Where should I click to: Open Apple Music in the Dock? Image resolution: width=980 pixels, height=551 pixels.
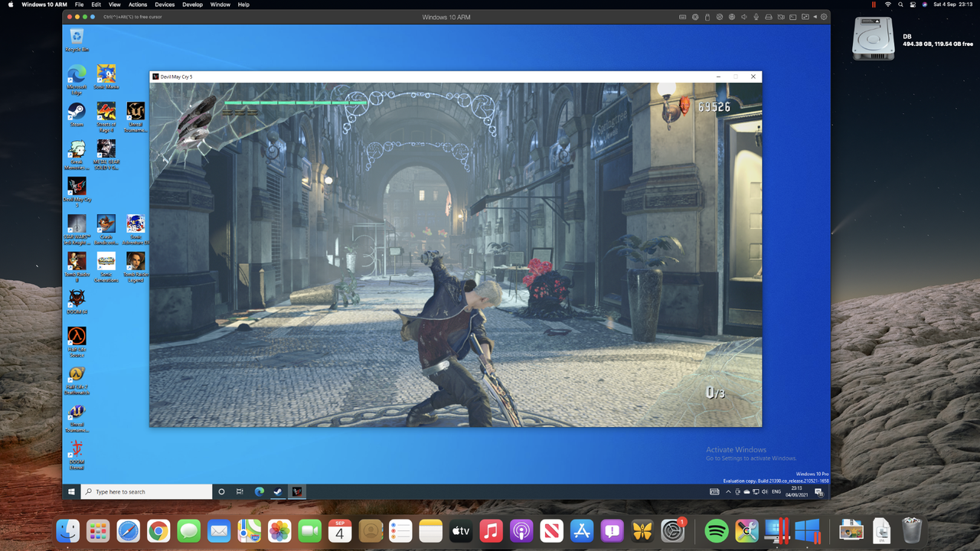pos(491,530)
